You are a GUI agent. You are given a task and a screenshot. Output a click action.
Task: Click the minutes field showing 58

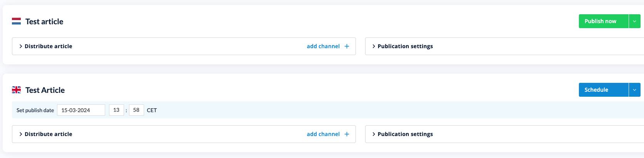pos(136,110)
